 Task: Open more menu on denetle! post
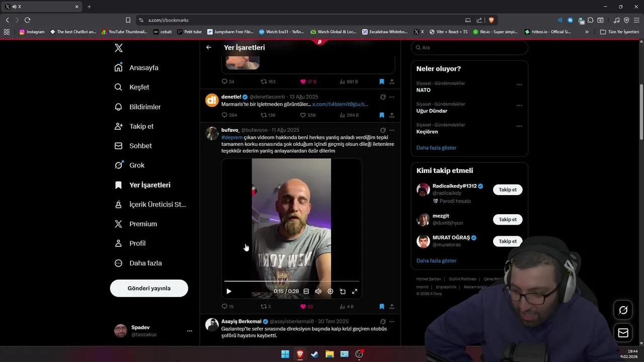click(x=392, y=97)
